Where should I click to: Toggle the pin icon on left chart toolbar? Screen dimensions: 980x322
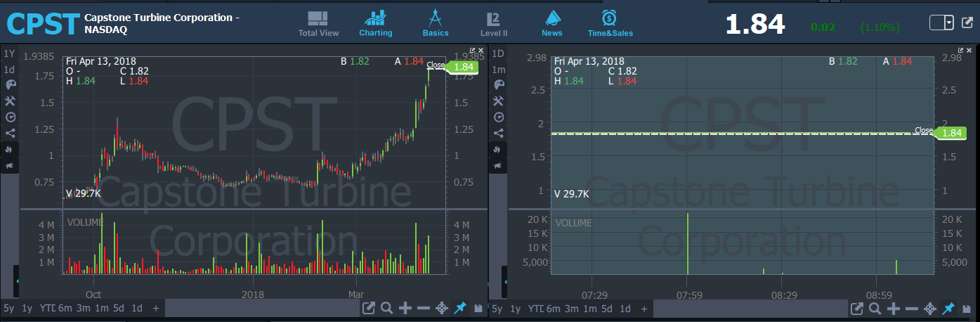click(x=460, y=308)
